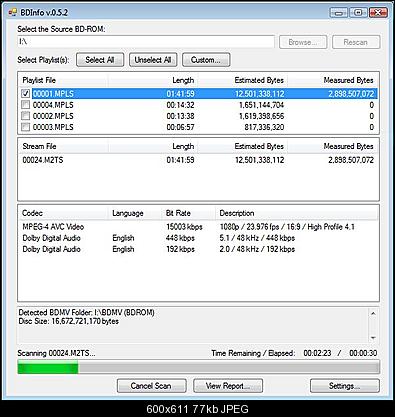Click the Scanning 00024.M2TS... status text
395x417 pixels.
tap(56, 353)
